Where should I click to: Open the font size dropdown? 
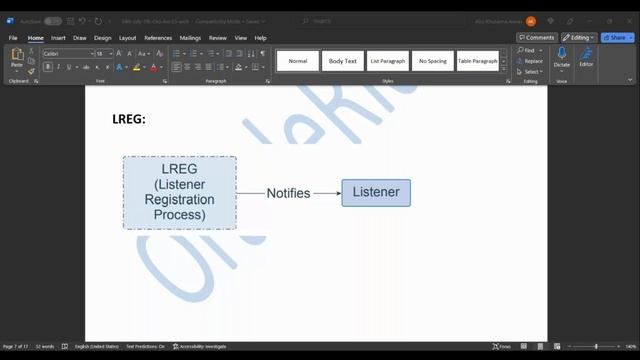(x=111, y=53)
